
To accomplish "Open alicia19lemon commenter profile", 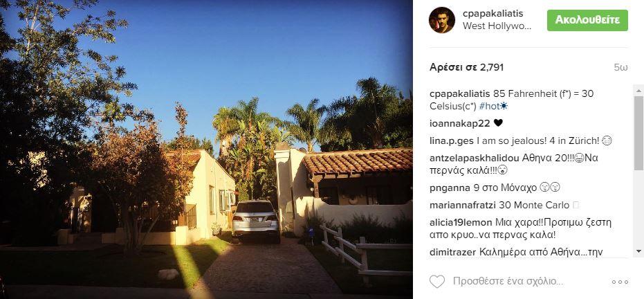I will coord(461,223).
